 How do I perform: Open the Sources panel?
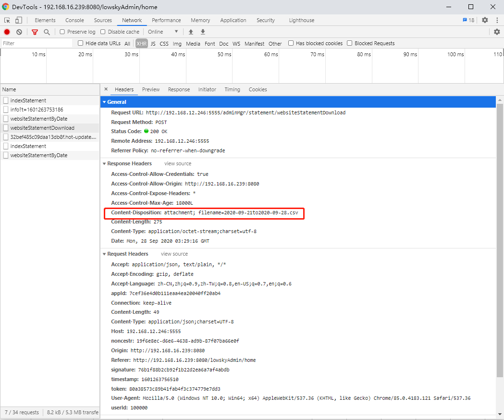point(103,20)
